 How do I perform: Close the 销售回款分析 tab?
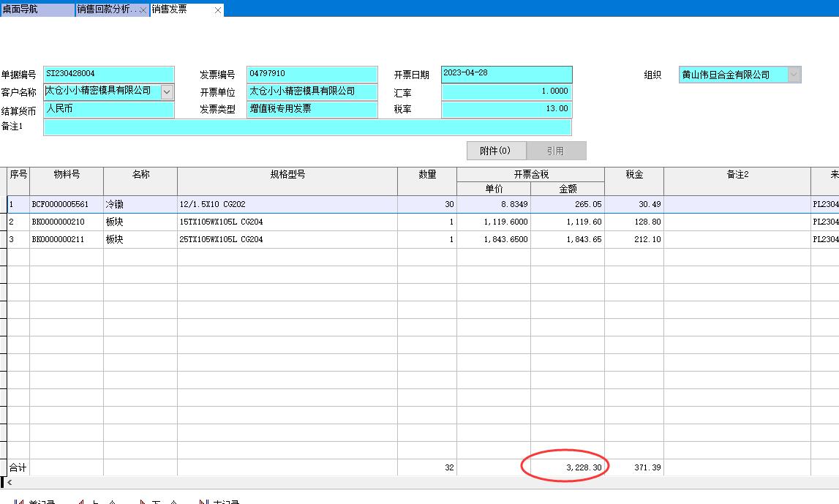(143, 10)
